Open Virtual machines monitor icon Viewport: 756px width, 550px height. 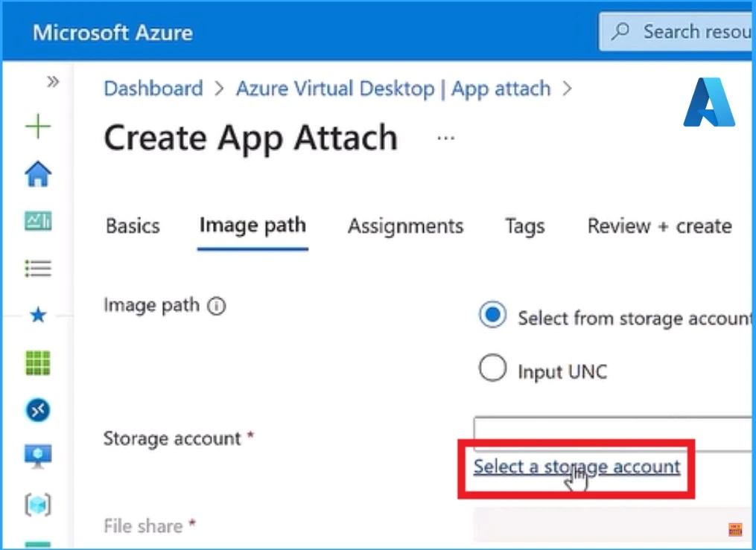[x=38, y=456]
